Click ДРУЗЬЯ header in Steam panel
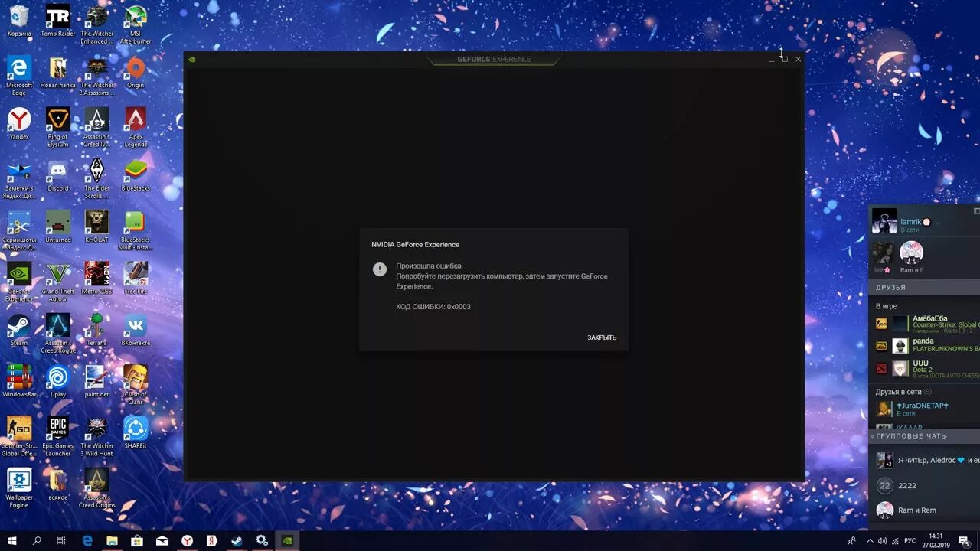The width and height of the screenshot is (980, 551). pyautogui.click(x=890, y=287)
